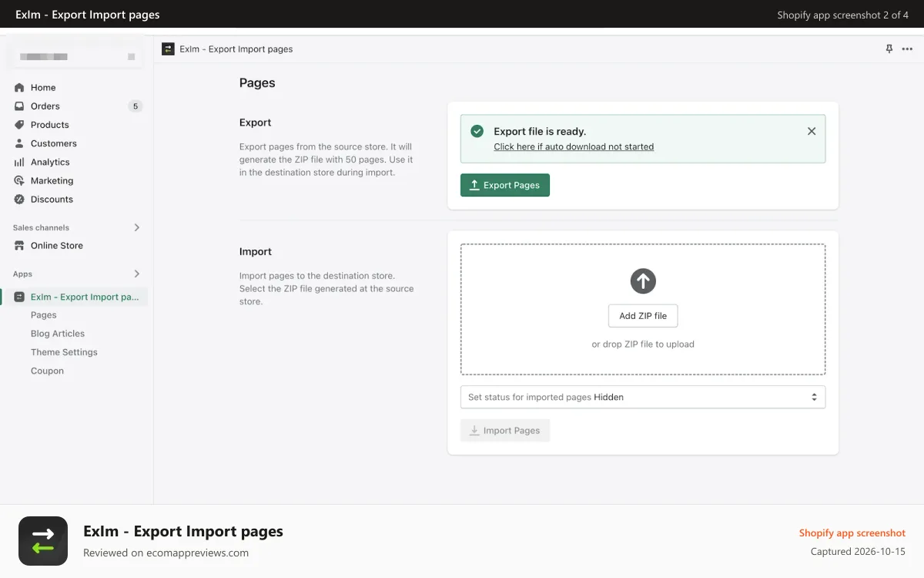Open the three-dot more options menu
Image resolution: width=924 pixels, height=578 pixels.
coord(907,49)
